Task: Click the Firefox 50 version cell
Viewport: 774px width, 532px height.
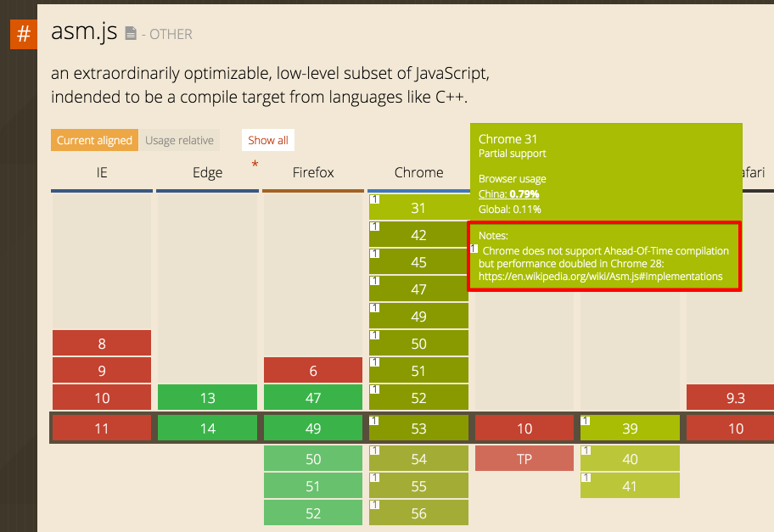Action: coord(313,458)
